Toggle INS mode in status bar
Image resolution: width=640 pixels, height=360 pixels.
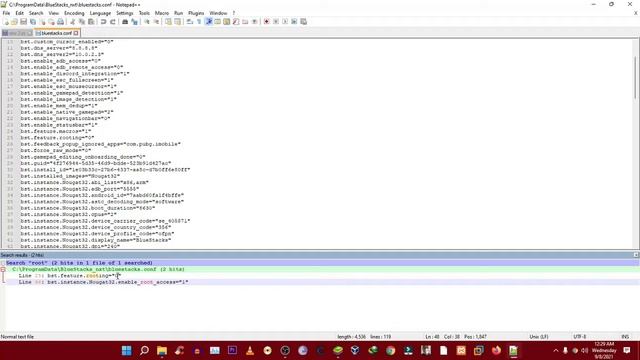click(x=625, y=337)
